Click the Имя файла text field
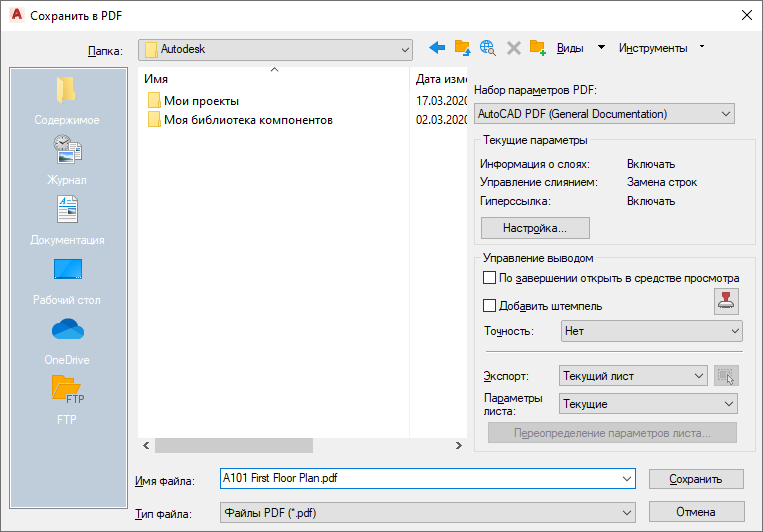 [421, 478]
